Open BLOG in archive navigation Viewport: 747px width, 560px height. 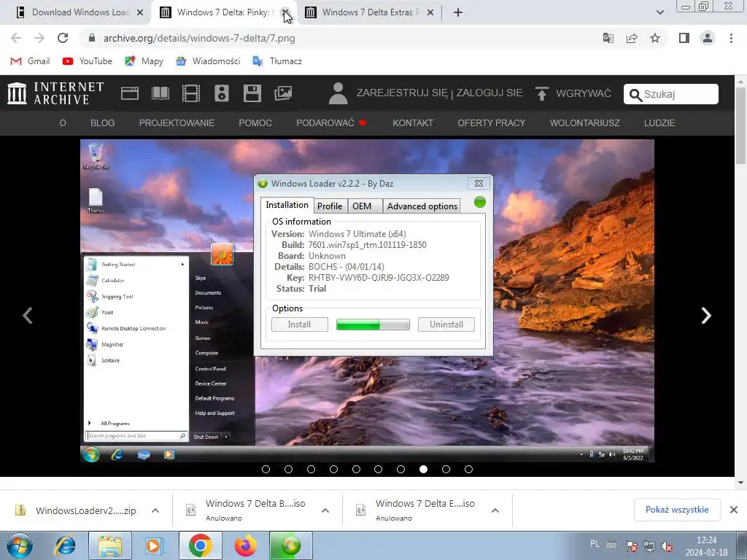coord(102,122)
